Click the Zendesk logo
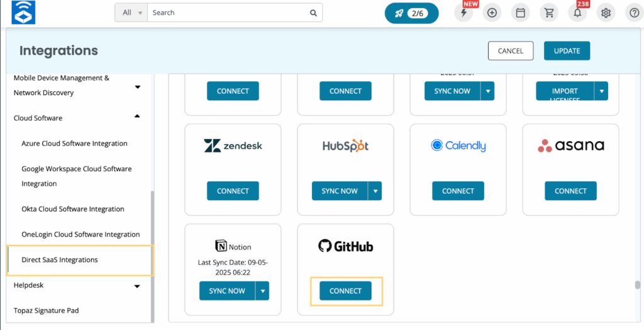644x330 pixels. tap(233, 145)
